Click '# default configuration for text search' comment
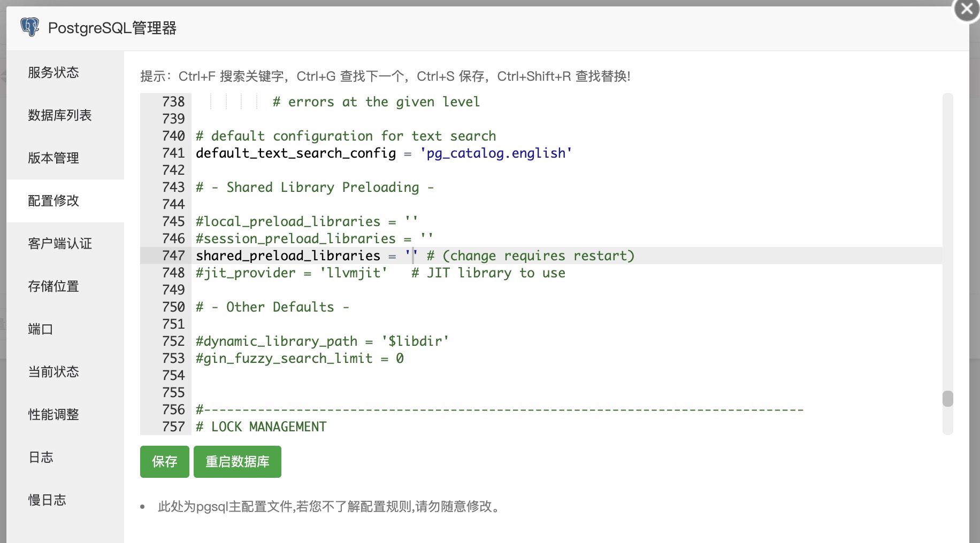This screenshot has width=980, height=543. point(346,136)
